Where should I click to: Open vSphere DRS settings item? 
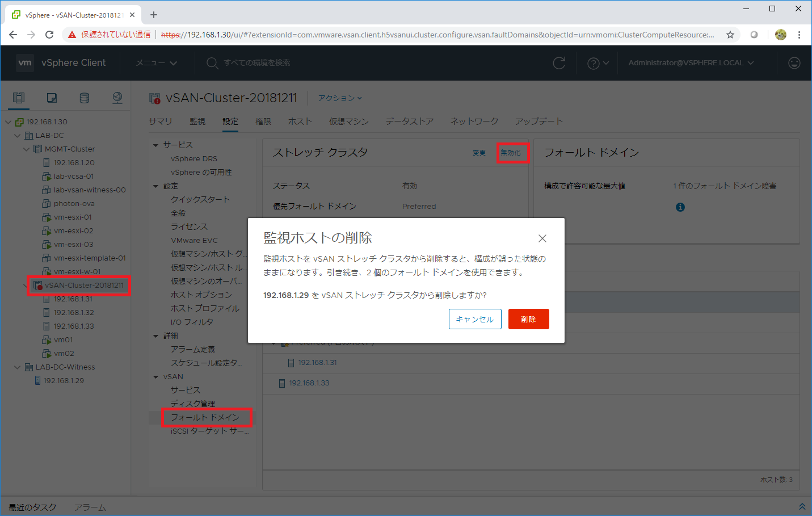[x=194, y=158]
